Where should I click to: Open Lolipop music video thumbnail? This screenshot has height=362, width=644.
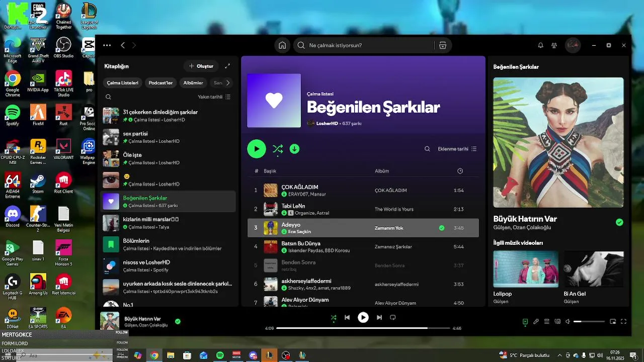pos(526,269)
